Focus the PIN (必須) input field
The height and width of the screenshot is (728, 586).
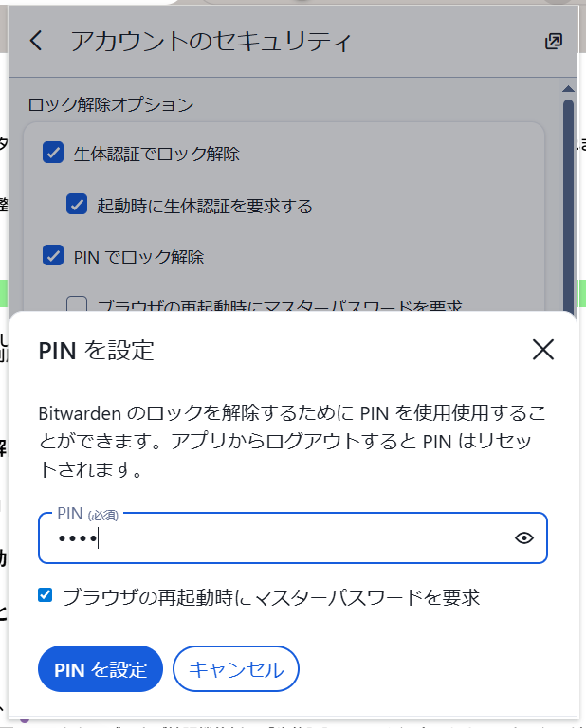tap(275, 538)
